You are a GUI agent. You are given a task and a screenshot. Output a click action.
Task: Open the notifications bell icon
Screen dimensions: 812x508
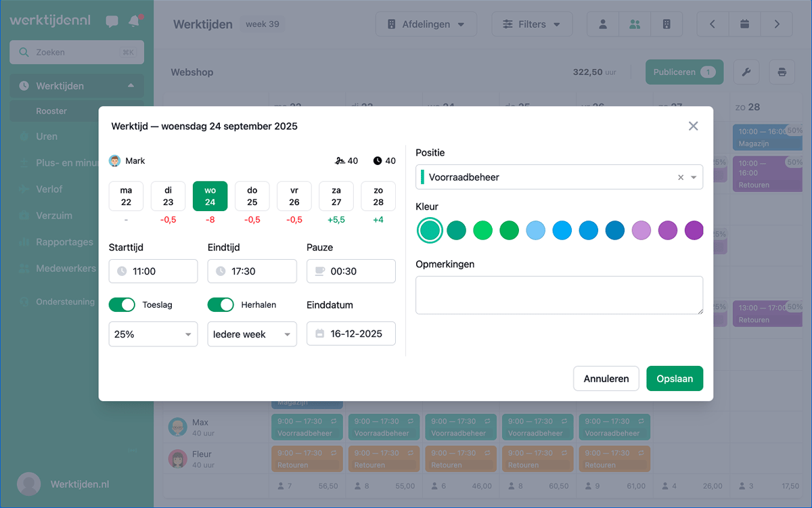tap(134, 22)
